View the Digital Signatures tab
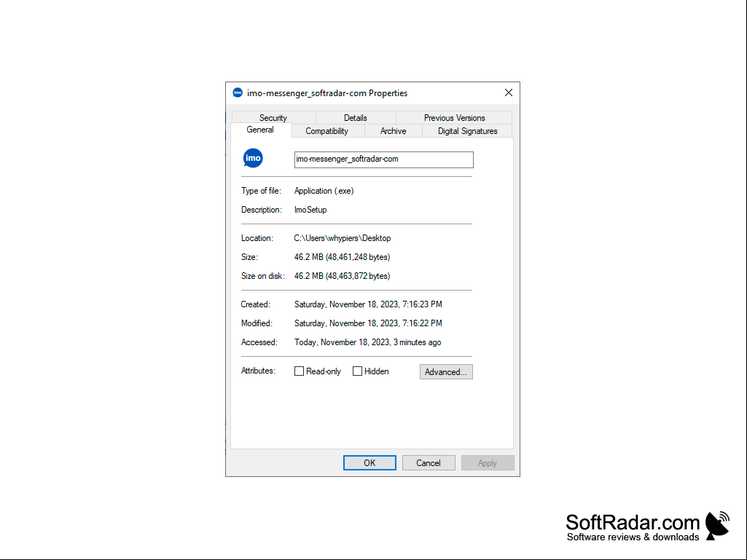Image resolution: width=747 pixels, height=560 pixels. [467, 131]
